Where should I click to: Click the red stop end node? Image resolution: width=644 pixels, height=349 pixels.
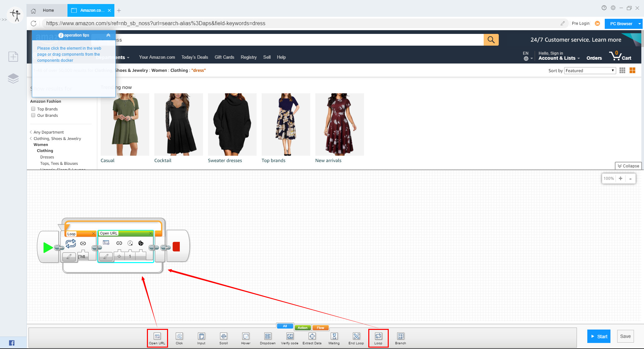[176, 247]
